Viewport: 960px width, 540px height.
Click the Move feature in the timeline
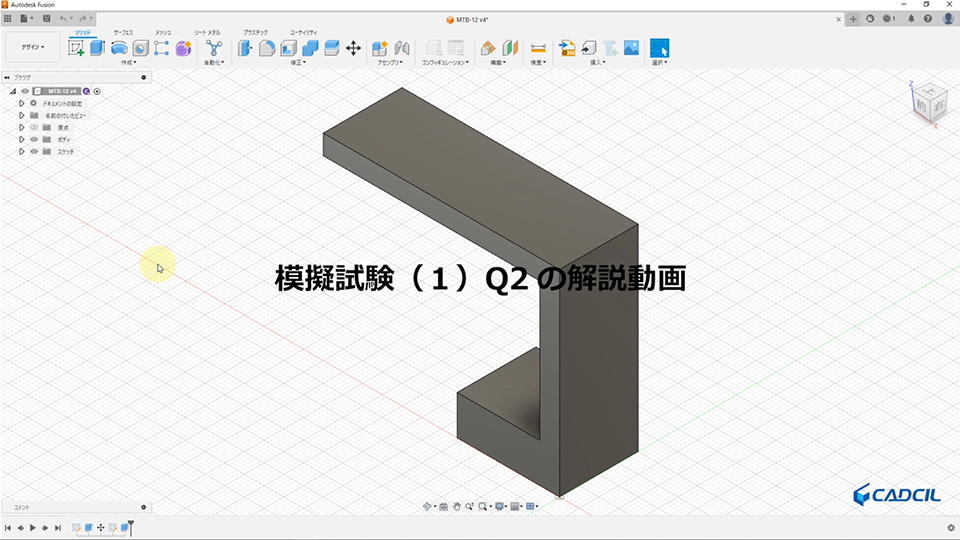pos(100,528)
